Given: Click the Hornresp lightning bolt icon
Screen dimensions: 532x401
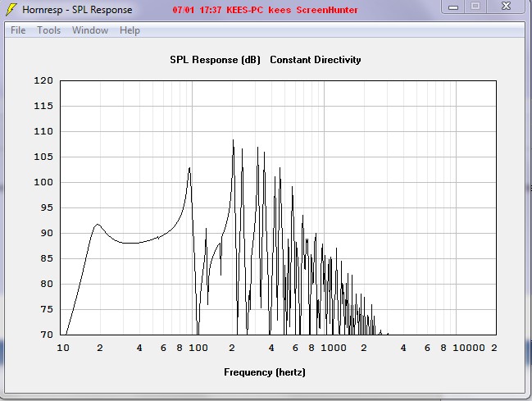Looking at the screenshot, I should click(11, 10).
